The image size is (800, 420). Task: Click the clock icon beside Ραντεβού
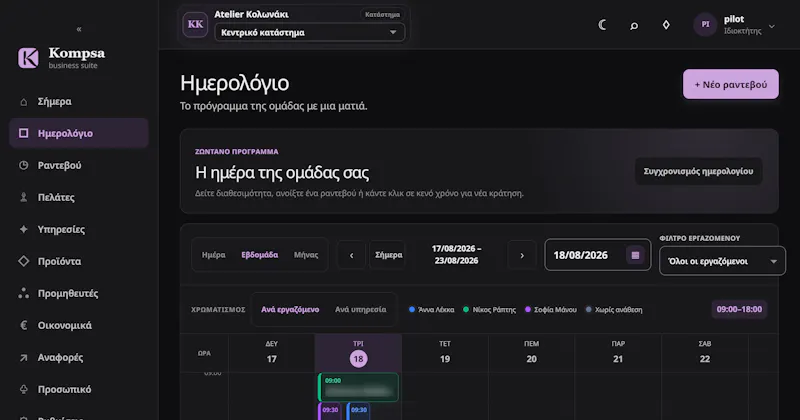pyautogui.click(x=23, y=165)
